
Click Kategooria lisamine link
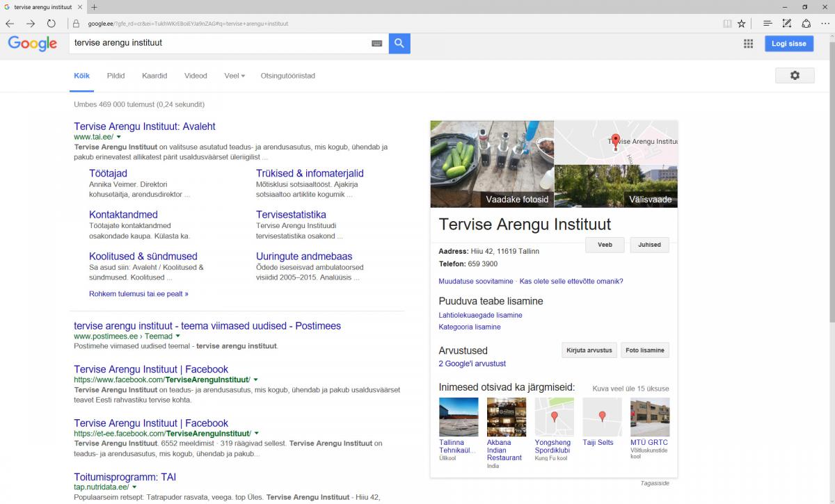tap(470, 327)
